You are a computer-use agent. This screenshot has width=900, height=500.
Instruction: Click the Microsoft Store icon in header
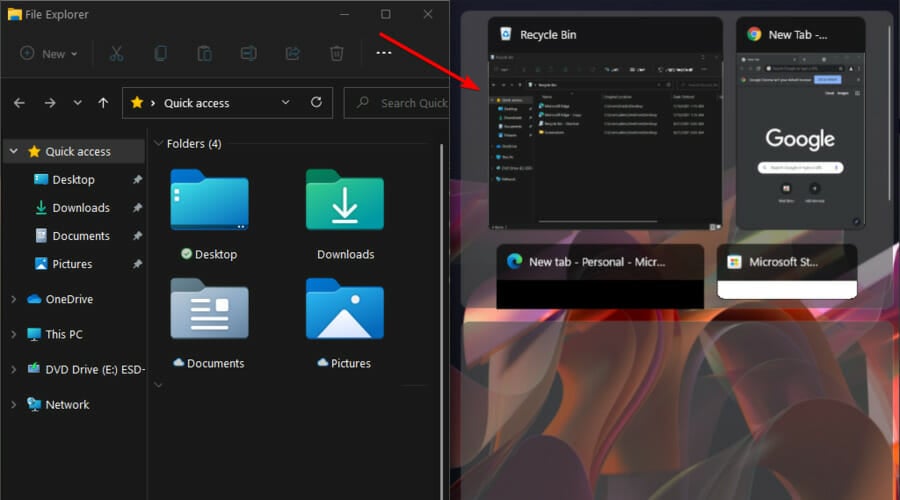734,262
